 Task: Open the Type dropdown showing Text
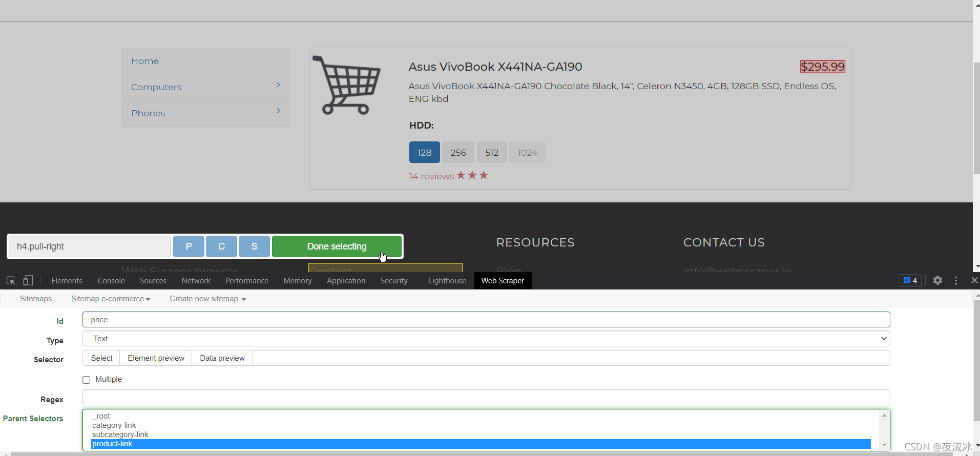click(486, 339)
